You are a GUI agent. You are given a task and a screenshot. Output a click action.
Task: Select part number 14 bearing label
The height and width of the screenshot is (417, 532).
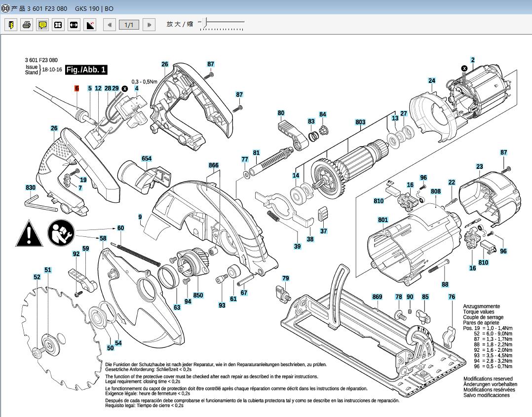pyautogui.click(x=296, y=175)
